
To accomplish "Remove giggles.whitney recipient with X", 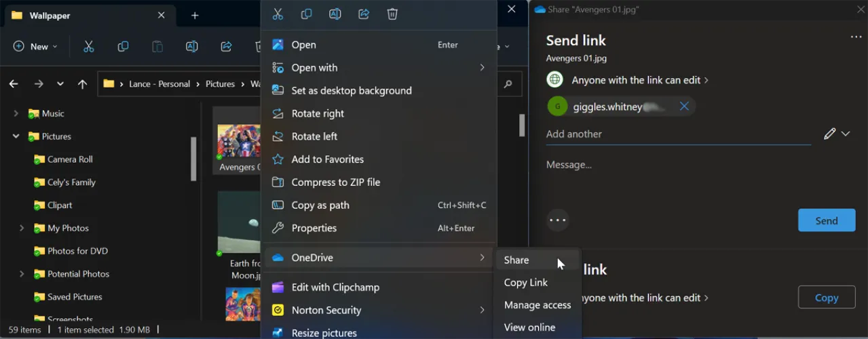I will pos(684,106).
